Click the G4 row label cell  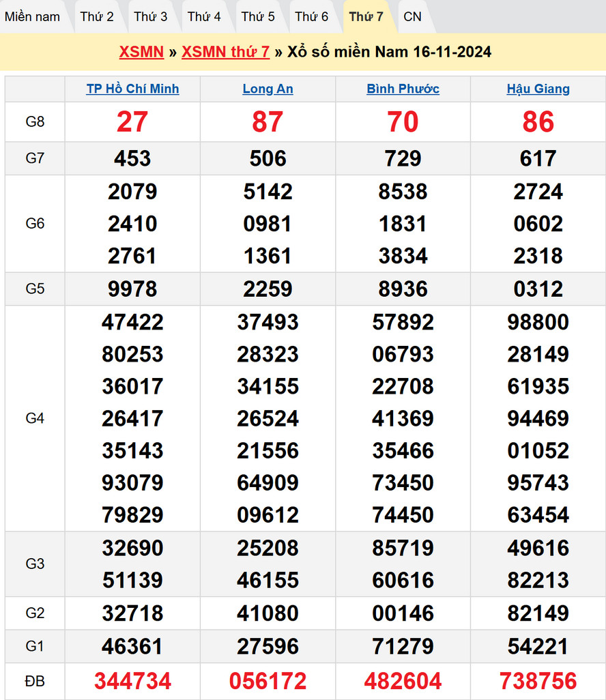coord(35,418)
